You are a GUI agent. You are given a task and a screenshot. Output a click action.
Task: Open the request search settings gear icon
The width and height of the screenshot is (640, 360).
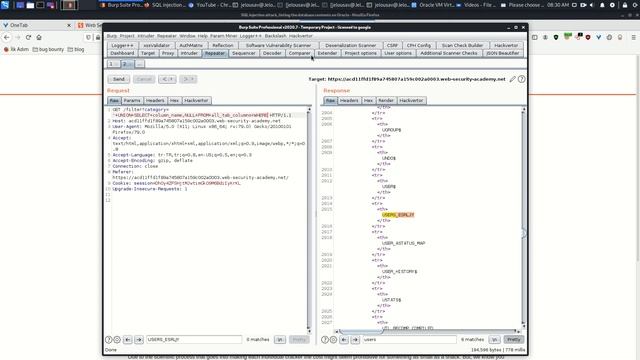[117, 340]
